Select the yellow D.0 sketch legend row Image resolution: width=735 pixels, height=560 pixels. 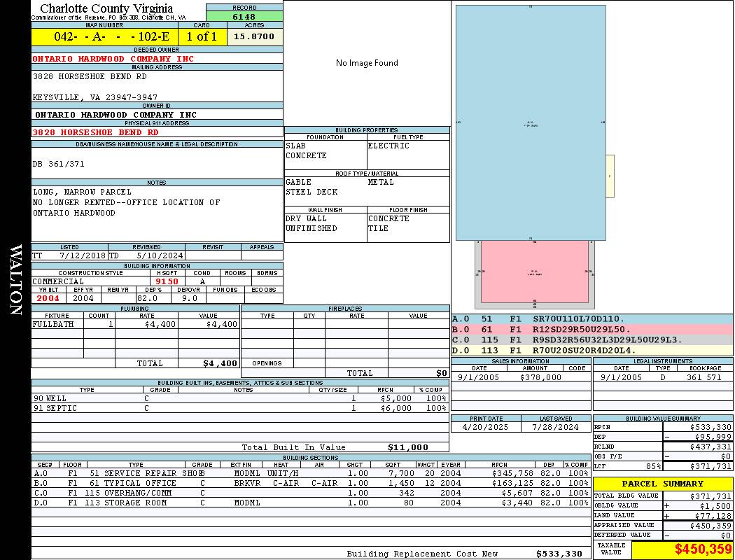point(591,350)
